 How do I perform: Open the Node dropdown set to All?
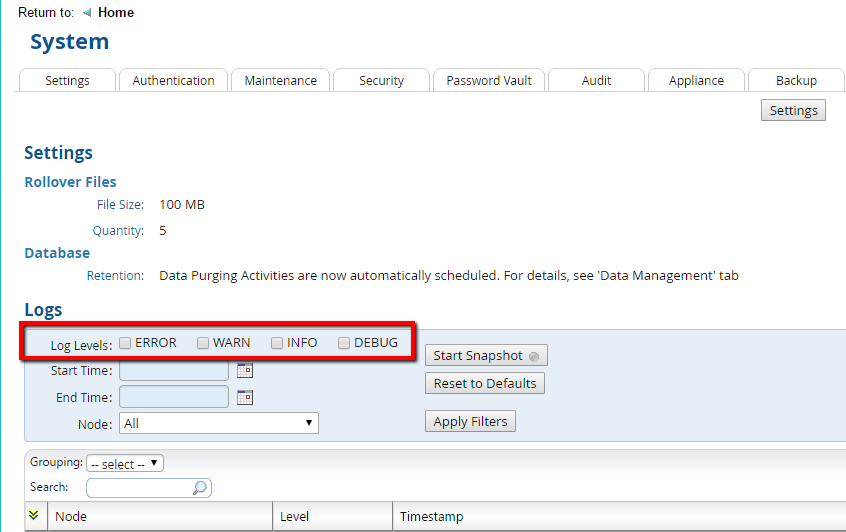218,423
